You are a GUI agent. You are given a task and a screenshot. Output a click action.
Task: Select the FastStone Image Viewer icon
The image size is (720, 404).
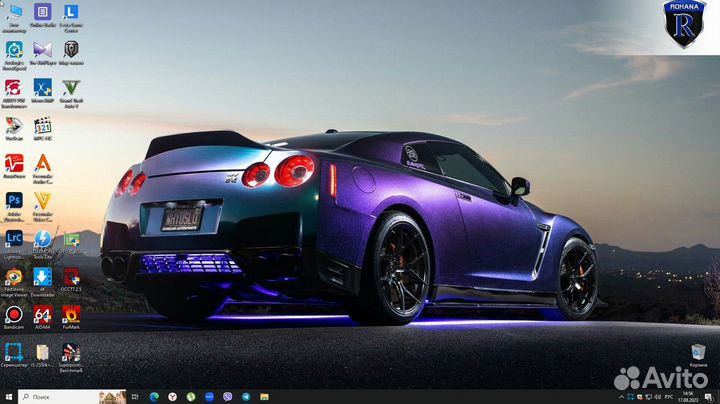pos(14,282)
